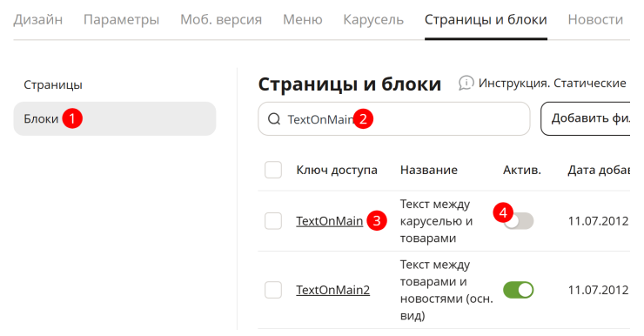Open the Карусель tab
644x336 pixels.
coord(373,19)
